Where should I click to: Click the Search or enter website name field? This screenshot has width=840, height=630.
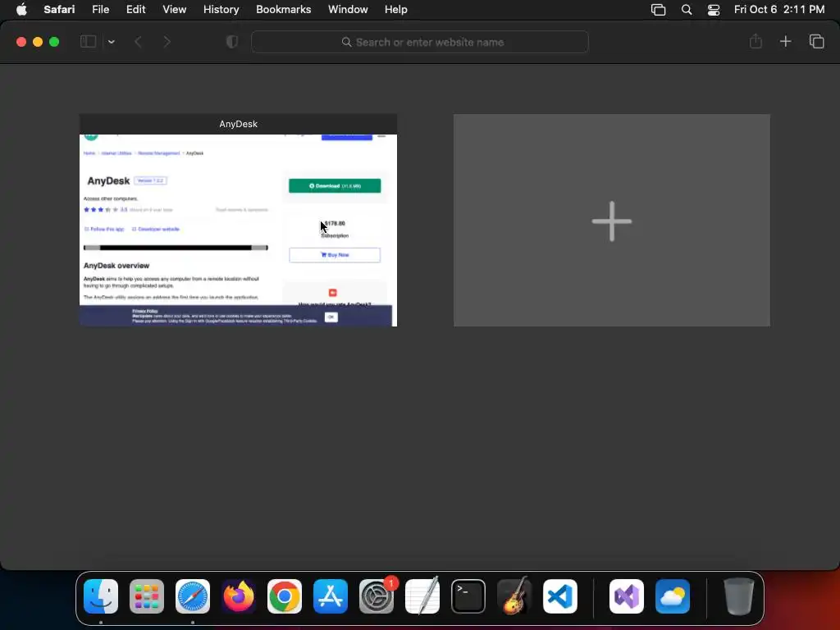420,42
